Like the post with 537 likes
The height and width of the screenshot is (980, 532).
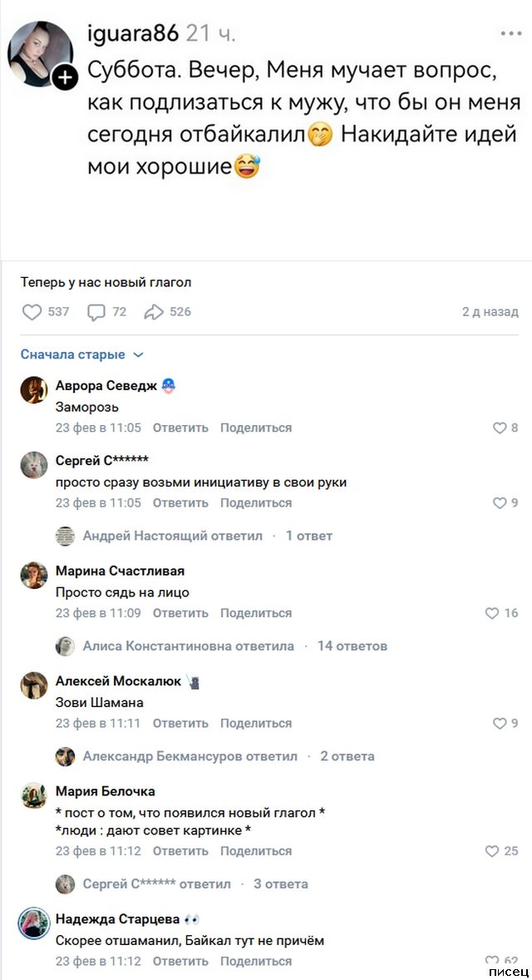(x=32, y=312)
